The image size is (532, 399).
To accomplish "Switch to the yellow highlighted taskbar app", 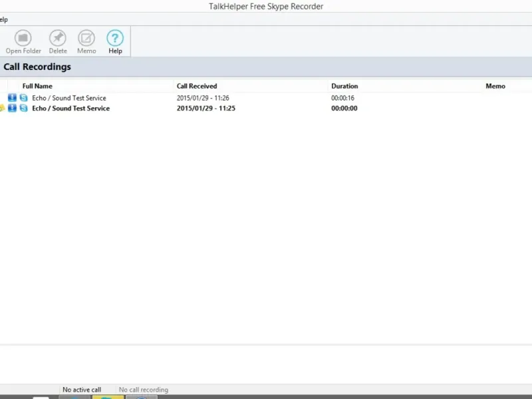I will point(108,397).
